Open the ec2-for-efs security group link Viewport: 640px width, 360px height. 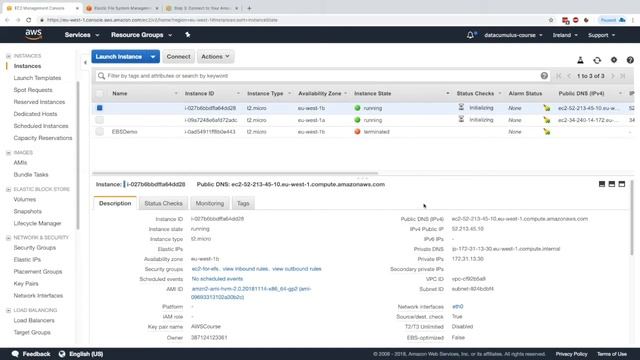205,269
